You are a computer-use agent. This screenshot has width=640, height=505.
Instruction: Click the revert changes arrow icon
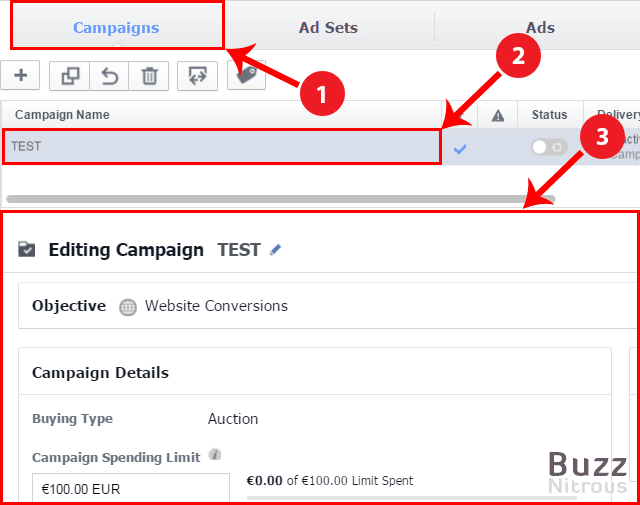(109, 76)
